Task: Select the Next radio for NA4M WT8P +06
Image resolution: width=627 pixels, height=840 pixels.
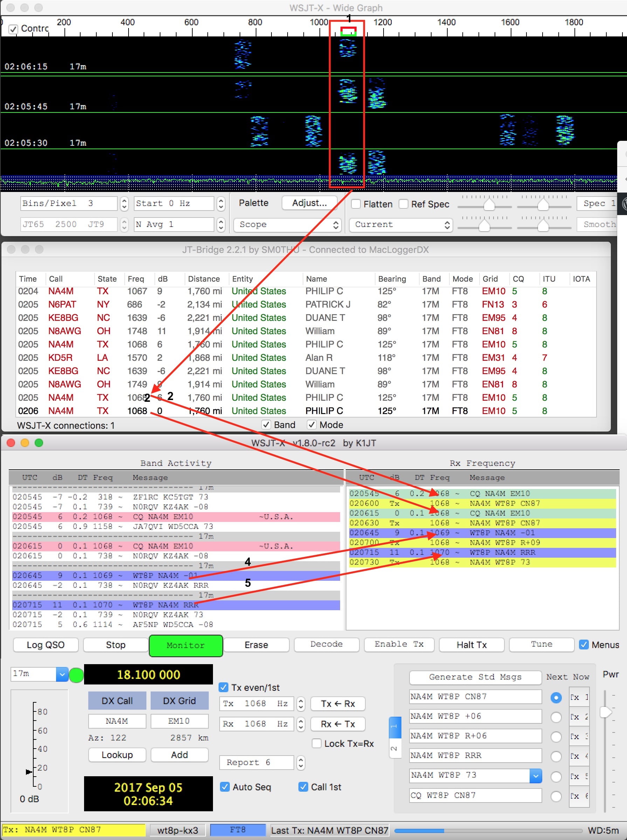Action: [x=556, y=717]
